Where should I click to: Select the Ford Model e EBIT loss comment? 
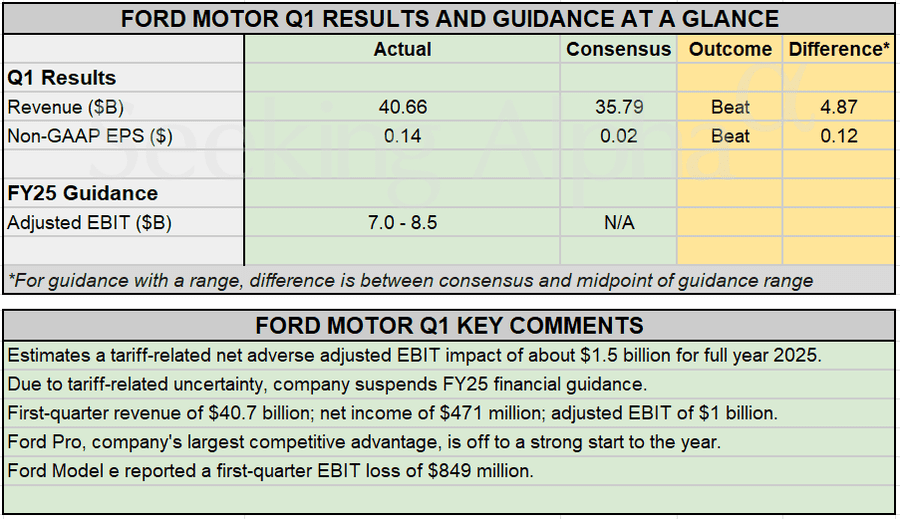click(270, 470)
